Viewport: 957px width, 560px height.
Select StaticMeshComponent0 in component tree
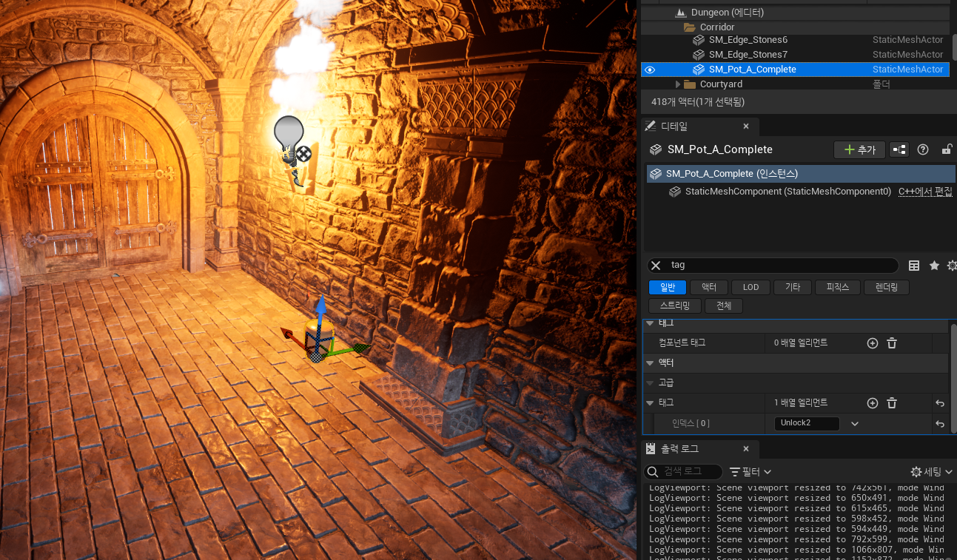pos(788,192)
